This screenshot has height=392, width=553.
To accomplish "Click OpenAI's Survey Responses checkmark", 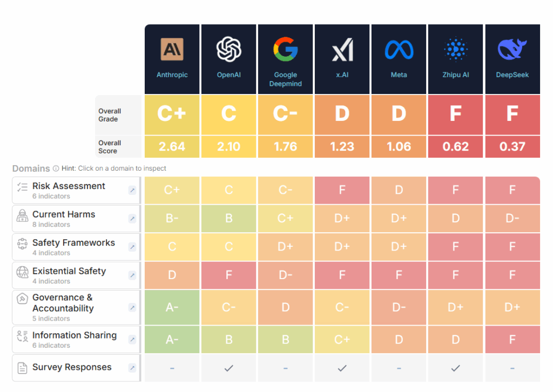I will click(x=229, y=368).
